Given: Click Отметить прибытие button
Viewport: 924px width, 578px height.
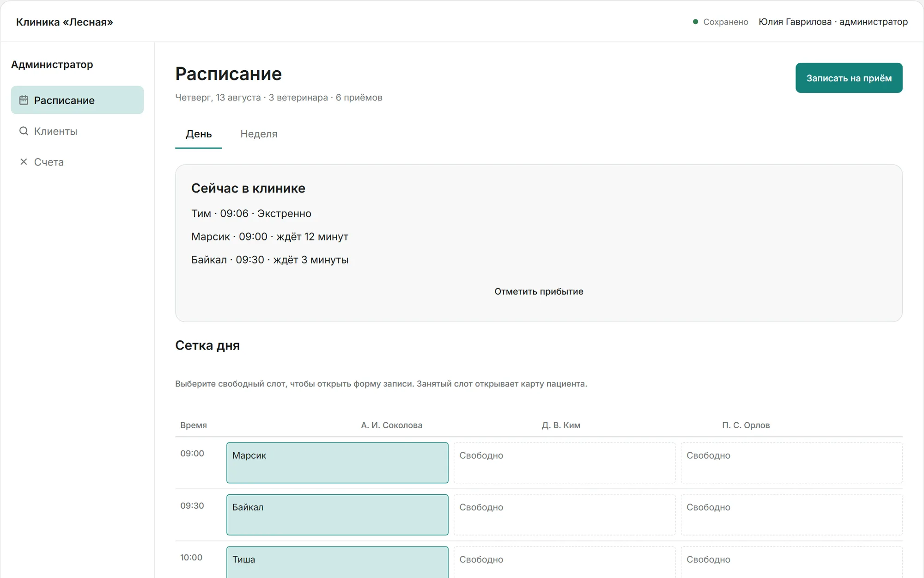Looking at the screenshot, I should 539,291.
